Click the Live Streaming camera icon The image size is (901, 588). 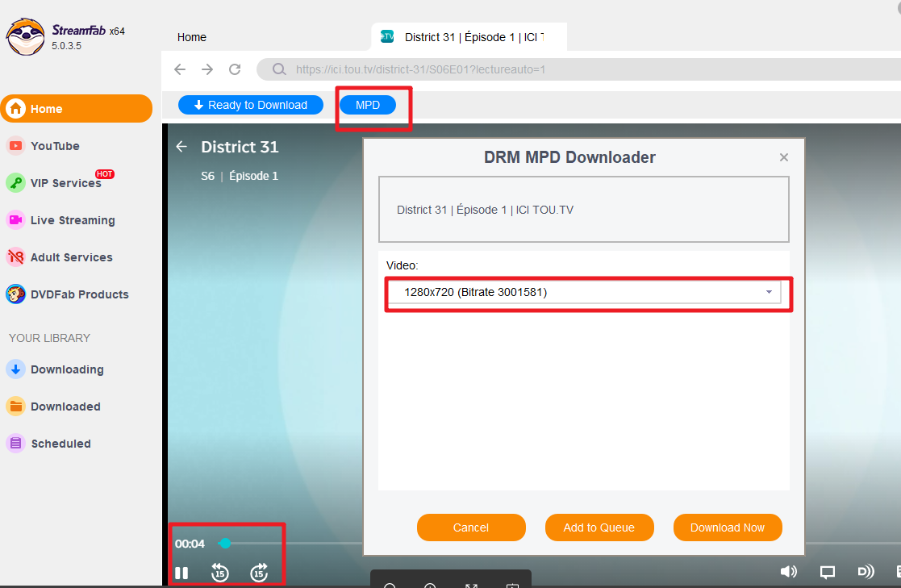[x=15, y=220]
